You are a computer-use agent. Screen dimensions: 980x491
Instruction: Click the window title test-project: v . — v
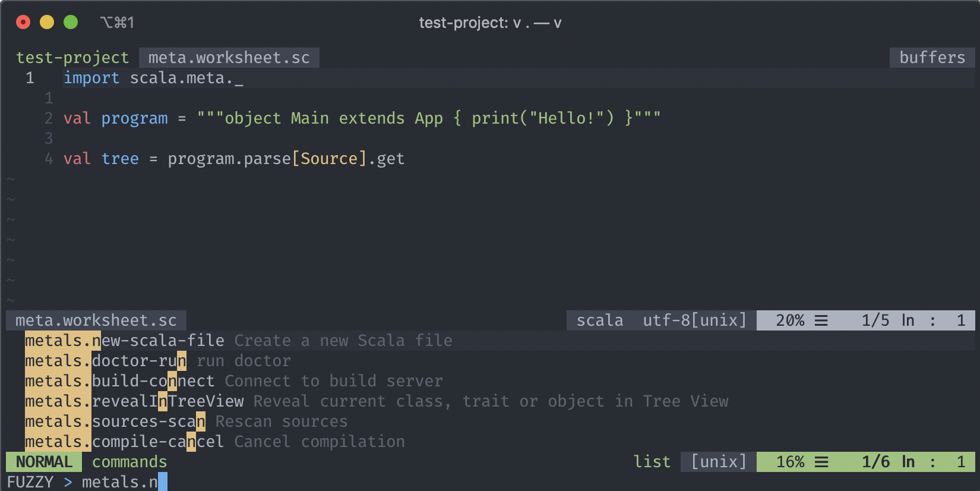click(490, 23)
